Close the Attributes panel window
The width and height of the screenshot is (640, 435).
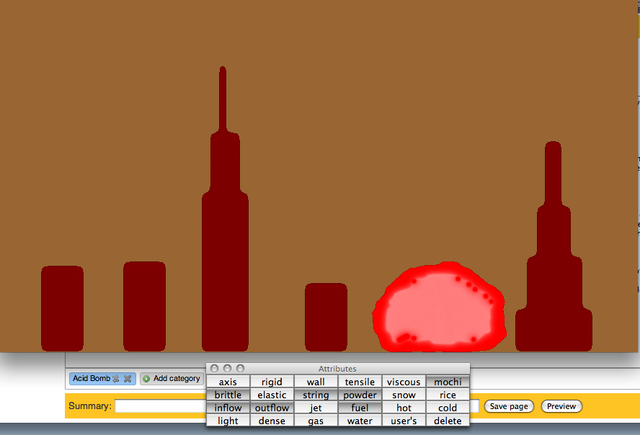(x=215, y=368)
